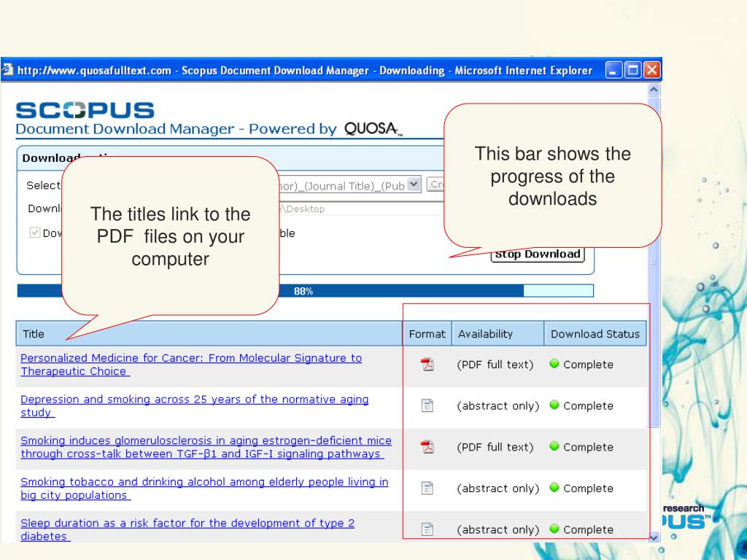The height and width of the screenshot is (560, 747).
Task: Open Personalized Medicine for Cancer title link
Action: 191,365
